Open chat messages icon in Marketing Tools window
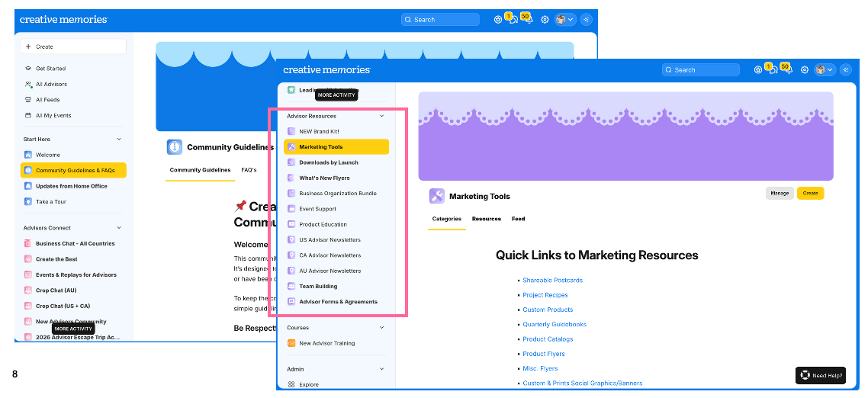868x398 pixels. click(x=774, y=70)
